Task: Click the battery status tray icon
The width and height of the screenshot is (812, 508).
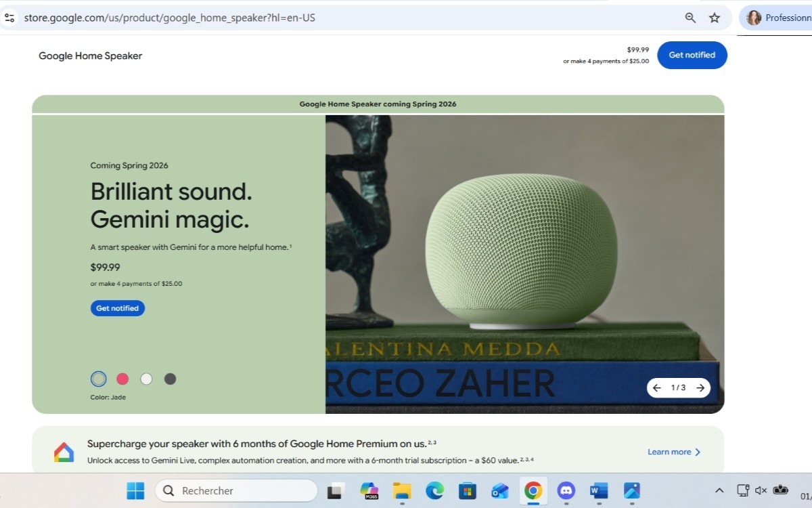Action: (x=781, y=490)
